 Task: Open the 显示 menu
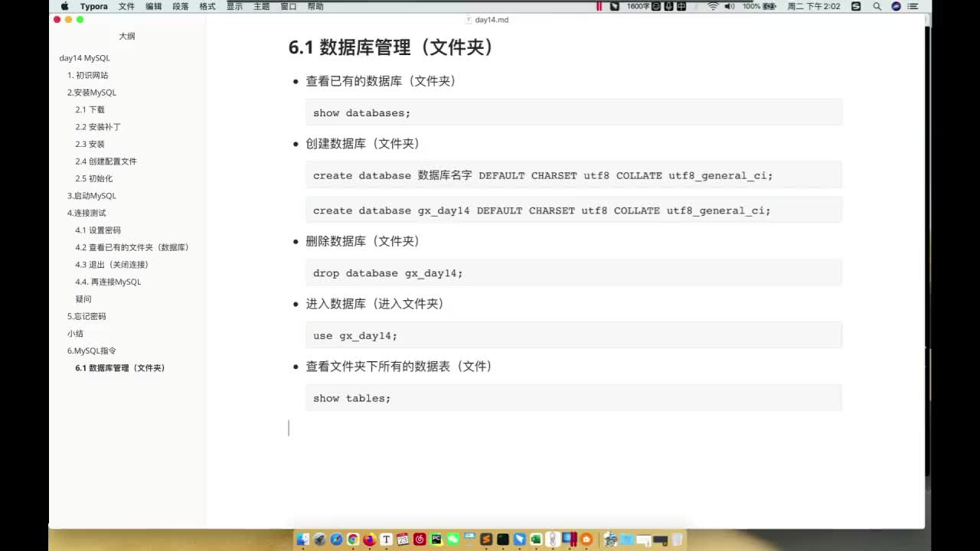point(234,6)
